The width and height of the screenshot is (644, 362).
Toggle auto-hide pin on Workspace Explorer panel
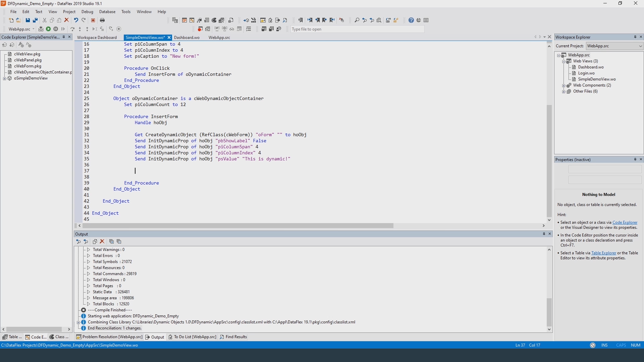(635, 37)
